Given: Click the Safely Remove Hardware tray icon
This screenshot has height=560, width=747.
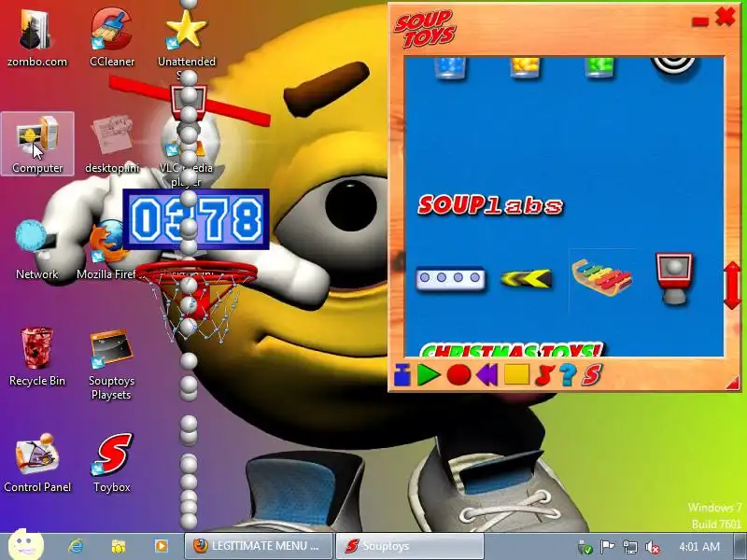Looking at the screenshot, I should (x=585, y=547).
